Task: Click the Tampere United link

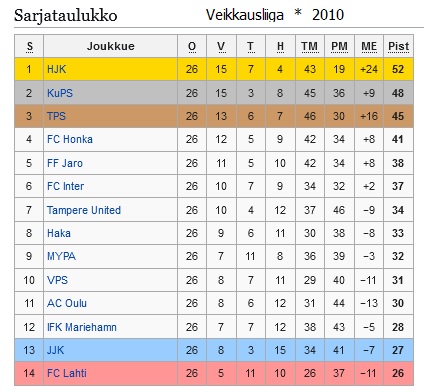Action: coord(84,210)
